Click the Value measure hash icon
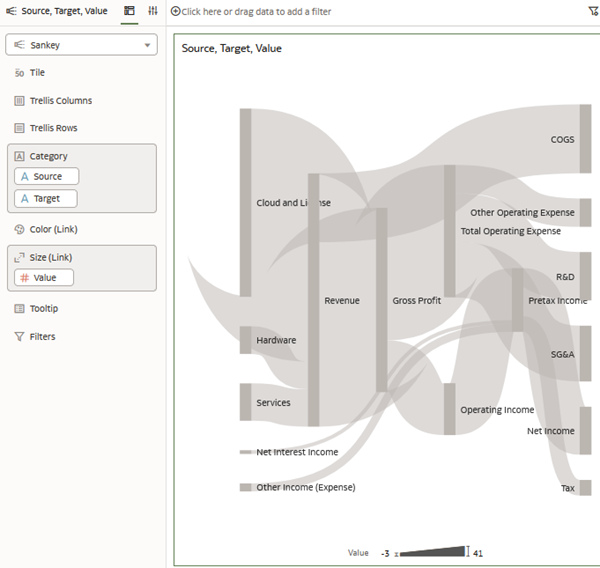600x568 pixels. tap(24, 277)
